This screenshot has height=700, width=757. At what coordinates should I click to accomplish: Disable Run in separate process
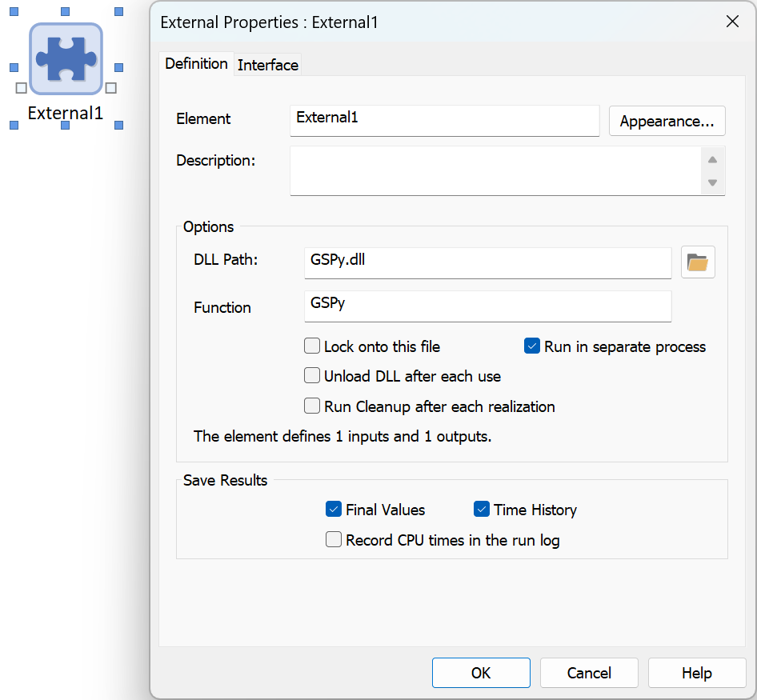[x=531, y=346]
